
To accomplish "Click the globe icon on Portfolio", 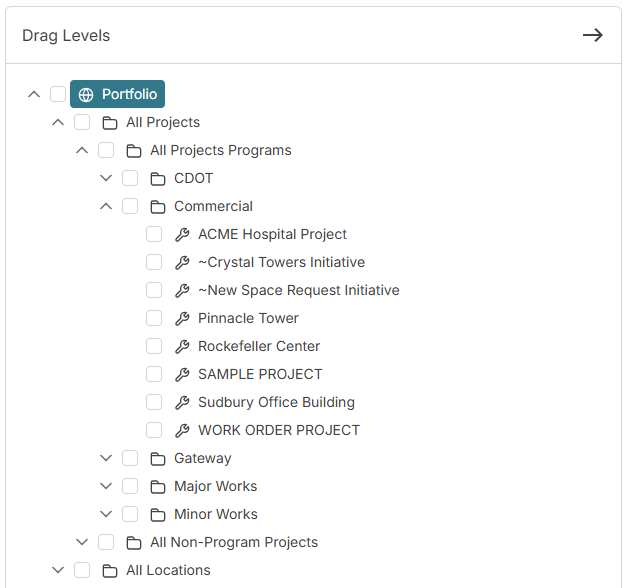I will pyautogui.click(x=86, y=95).
